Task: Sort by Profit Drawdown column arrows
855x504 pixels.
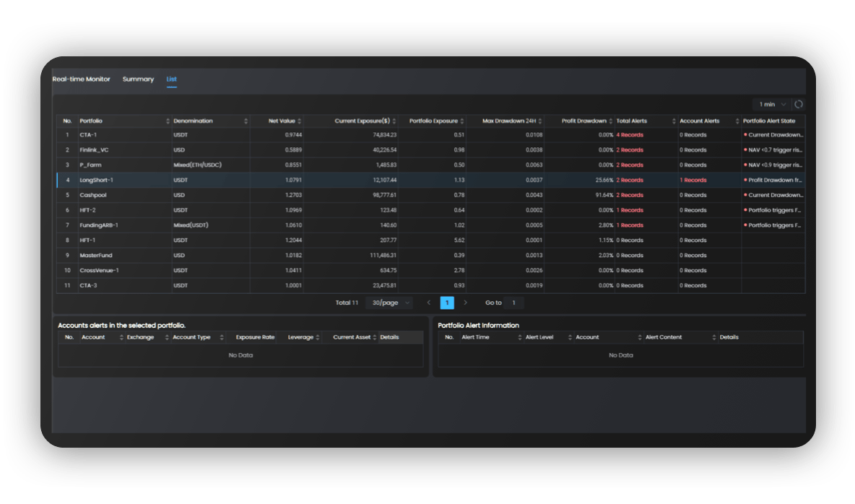Action: click(x=609, y=121)
